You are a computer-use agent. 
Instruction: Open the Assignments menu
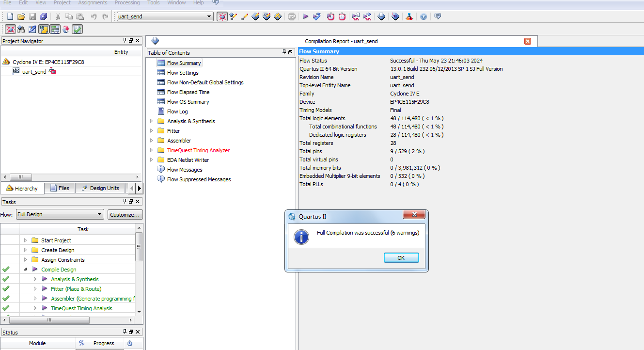click(x=93, y=2)
